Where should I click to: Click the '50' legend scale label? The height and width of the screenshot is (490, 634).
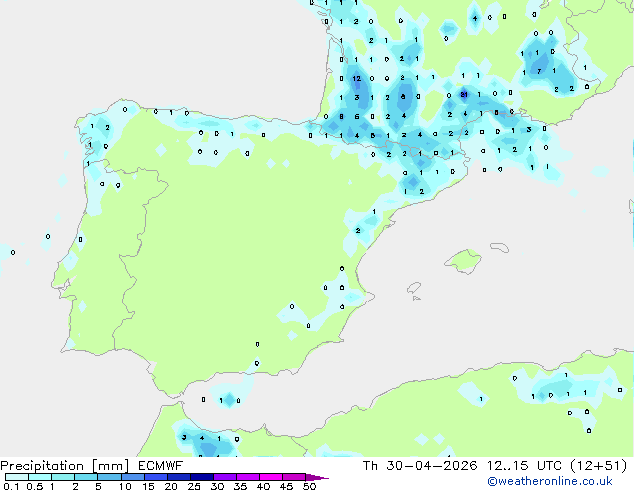(309, 486)
